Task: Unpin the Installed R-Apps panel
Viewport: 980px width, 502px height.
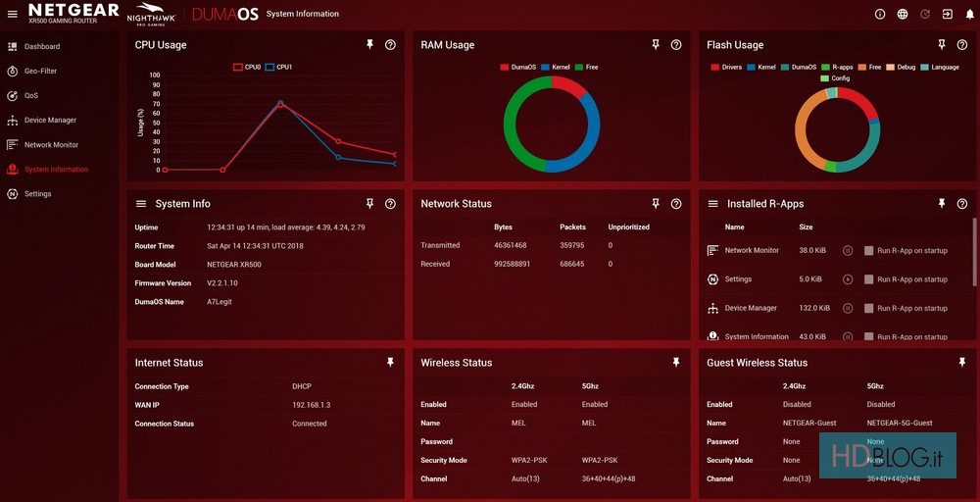Action: pos(942,203)
